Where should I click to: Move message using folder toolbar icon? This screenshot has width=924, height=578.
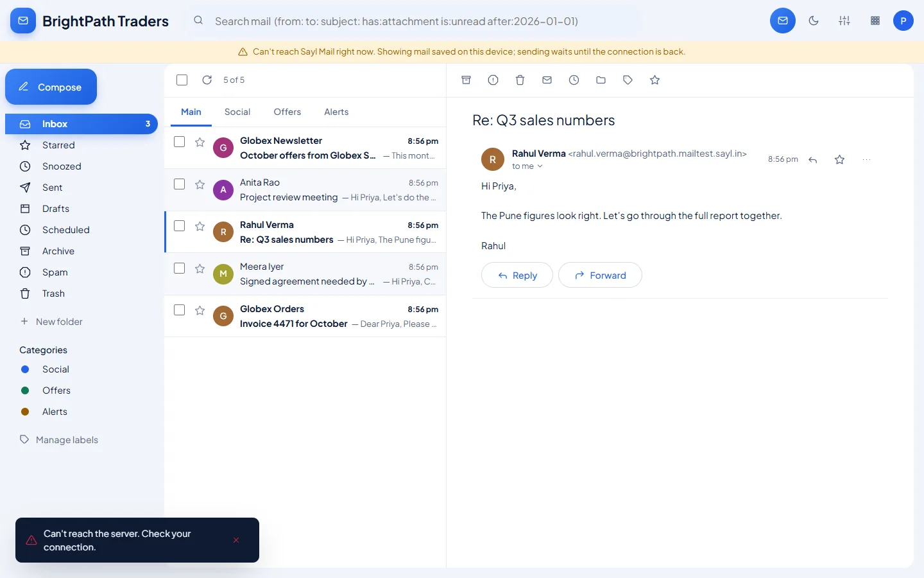click(601, 80)
